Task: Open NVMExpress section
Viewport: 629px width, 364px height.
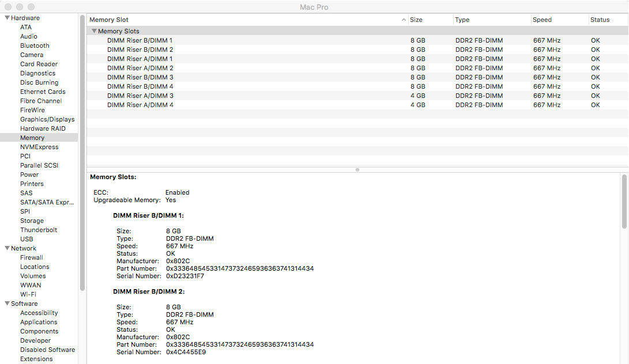Action: coord(39,147)
